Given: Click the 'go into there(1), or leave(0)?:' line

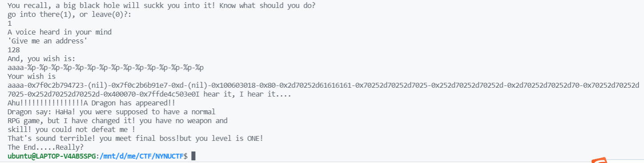Looking at the screenshot, I should 70,15.
